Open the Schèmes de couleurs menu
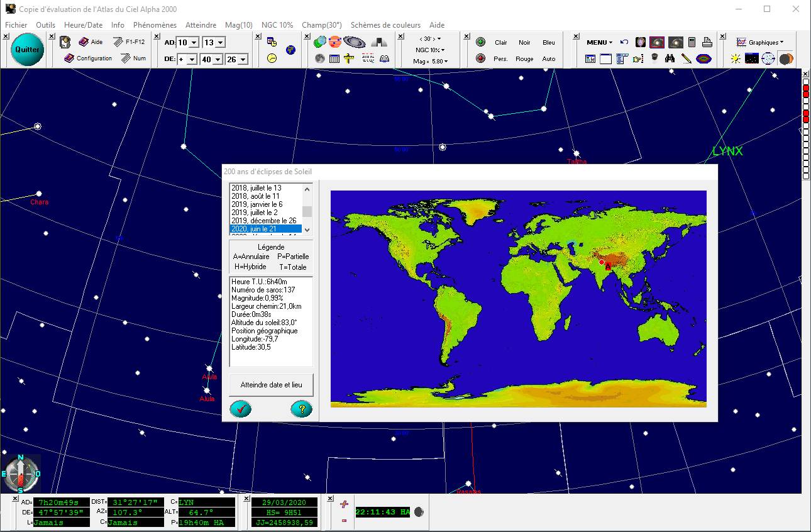Image resolution: width=811 pixels, height=532 pixels. 385,25
